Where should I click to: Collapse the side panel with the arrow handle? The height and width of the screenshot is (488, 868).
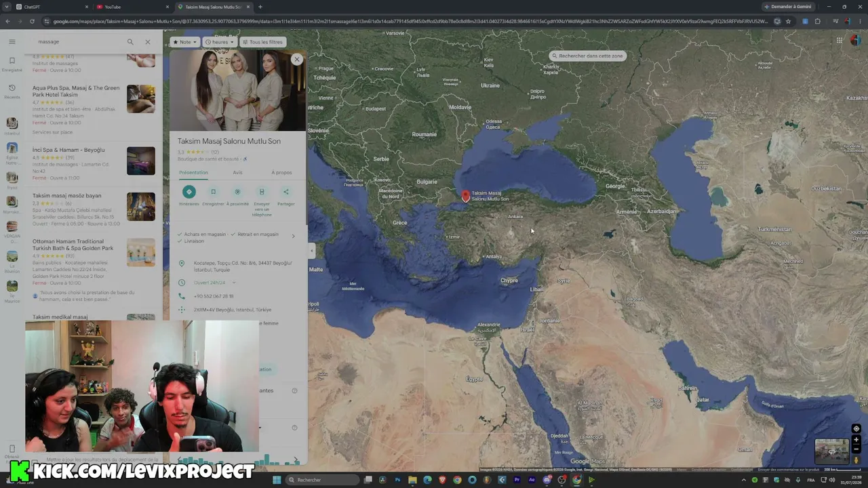pyautogui.click(x=312, y=251)
